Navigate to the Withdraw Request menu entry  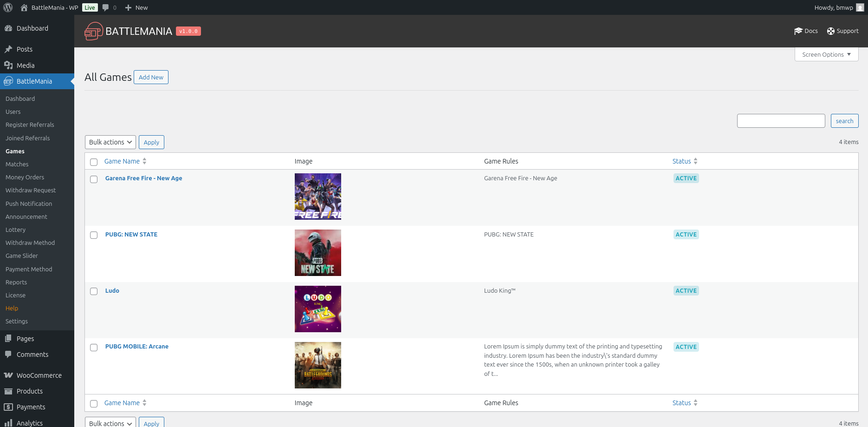[30, 190]
